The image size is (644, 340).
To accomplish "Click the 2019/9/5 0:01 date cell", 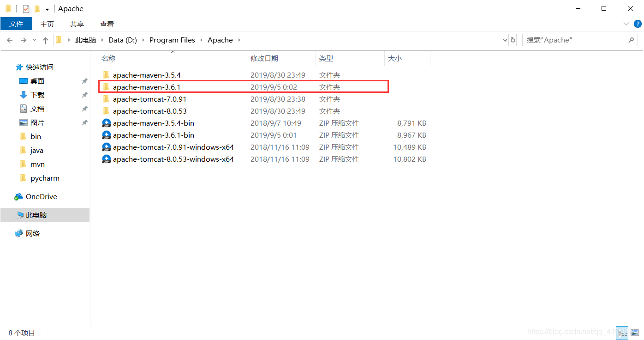I will click(274, 135).
